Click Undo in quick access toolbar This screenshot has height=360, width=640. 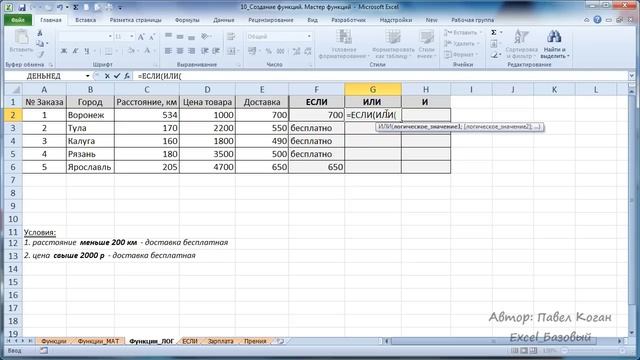tap(60, 7)
